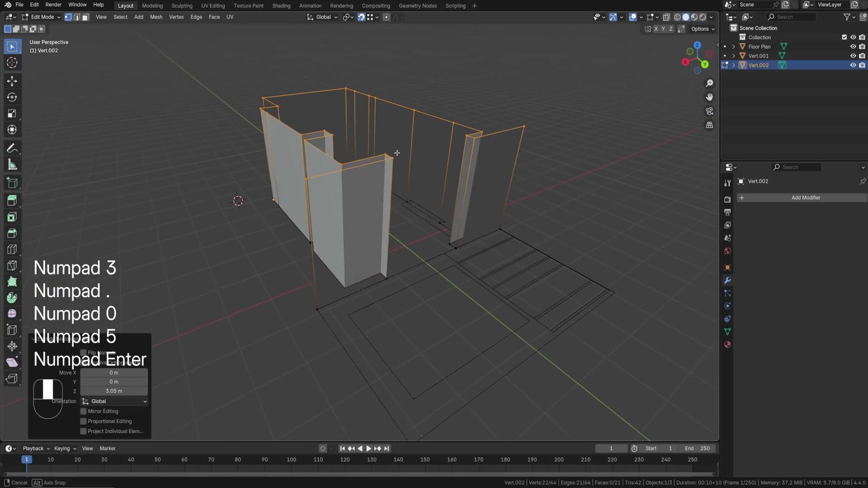The image size is (868, 488).
Task: Enable Mirror Editing checkbox
Action: 83,412
